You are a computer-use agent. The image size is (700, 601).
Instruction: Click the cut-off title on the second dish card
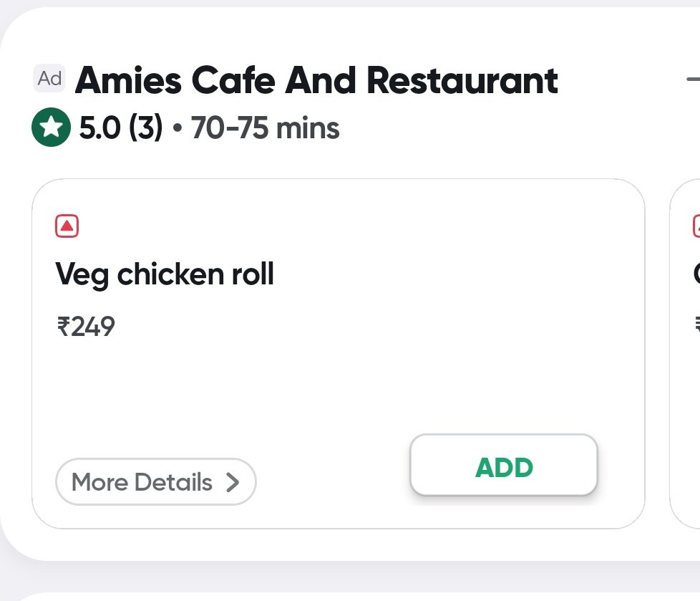(696, 274)
